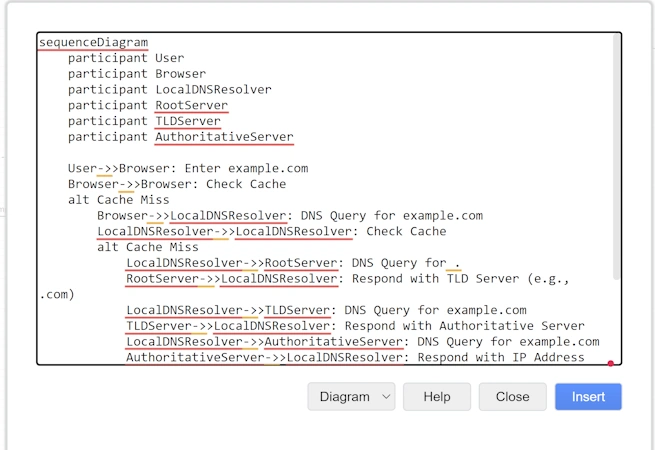Click the Help button
Screen dimensions: 655x450
point(437,396)
